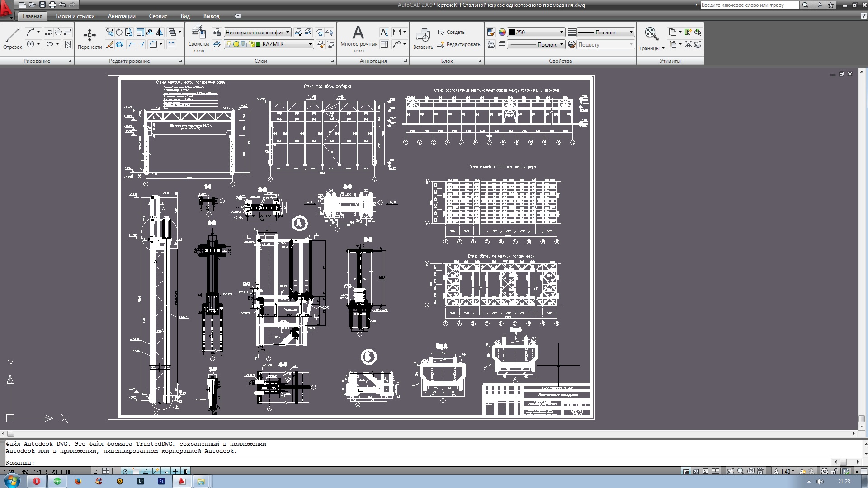868x488 pixels.
Task: Insert a table via table icon
Action: tap(384, 44)
